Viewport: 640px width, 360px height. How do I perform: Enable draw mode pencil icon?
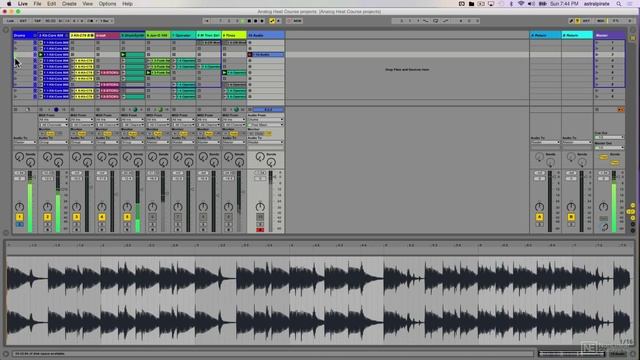pos(571,21)
